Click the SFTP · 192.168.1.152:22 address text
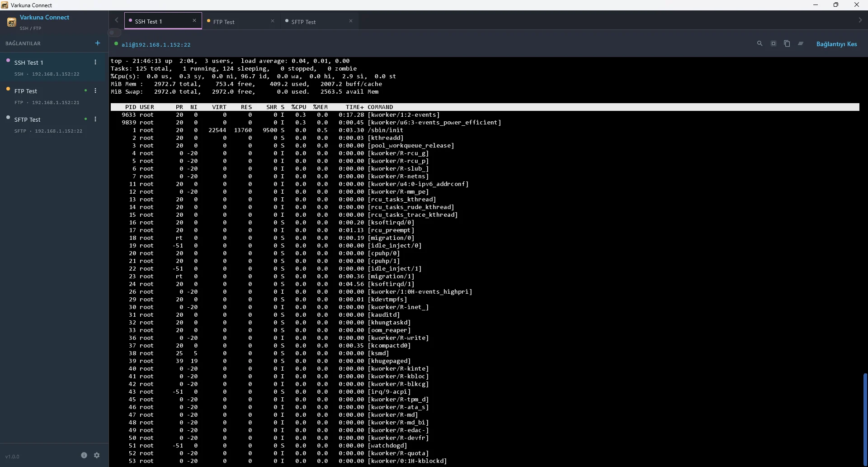This screenshot has height=467, width=868. (48, 131)
